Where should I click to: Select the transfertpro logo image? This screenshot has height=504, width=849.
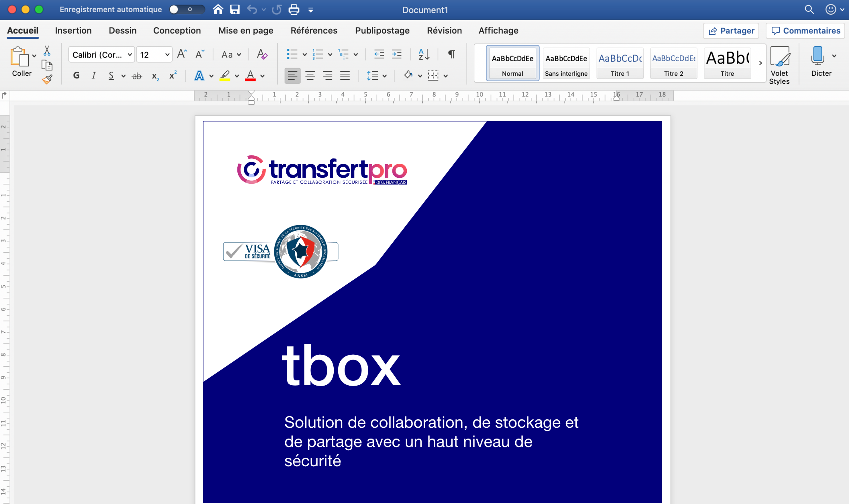(322, 170)
